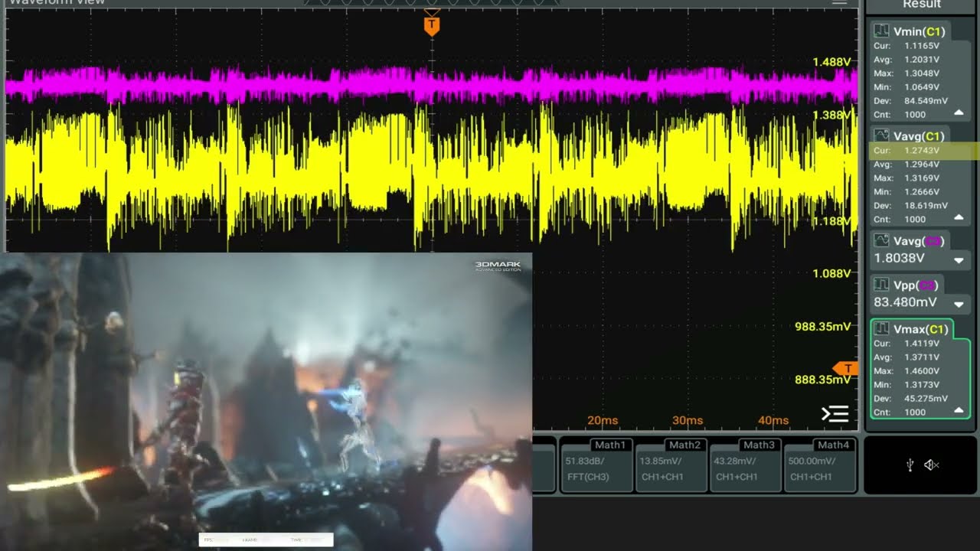Select the Vmax(C1) measurement title
This screenshot has width=980, height=551.
coord(921,329)
